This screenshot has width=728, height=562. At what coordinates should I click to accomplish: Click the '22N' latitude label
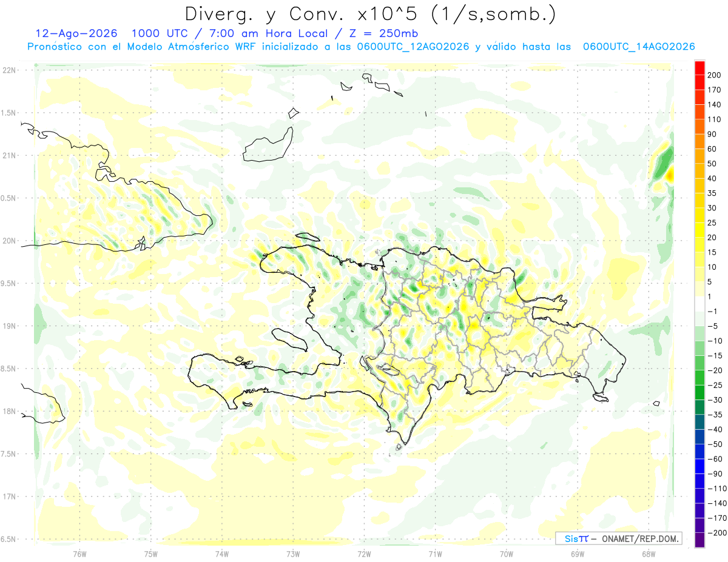click(x=9, y=70)
